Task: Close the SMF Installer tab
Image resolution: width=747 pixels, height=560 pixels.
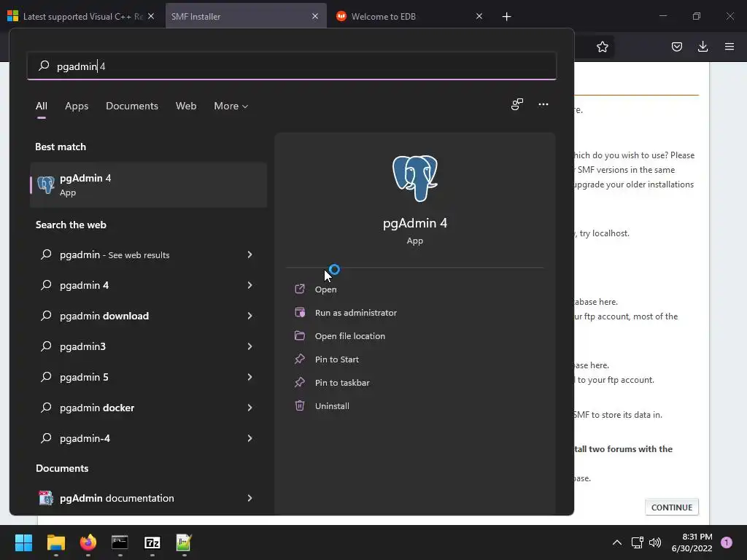Action: (x=315, y=16)
